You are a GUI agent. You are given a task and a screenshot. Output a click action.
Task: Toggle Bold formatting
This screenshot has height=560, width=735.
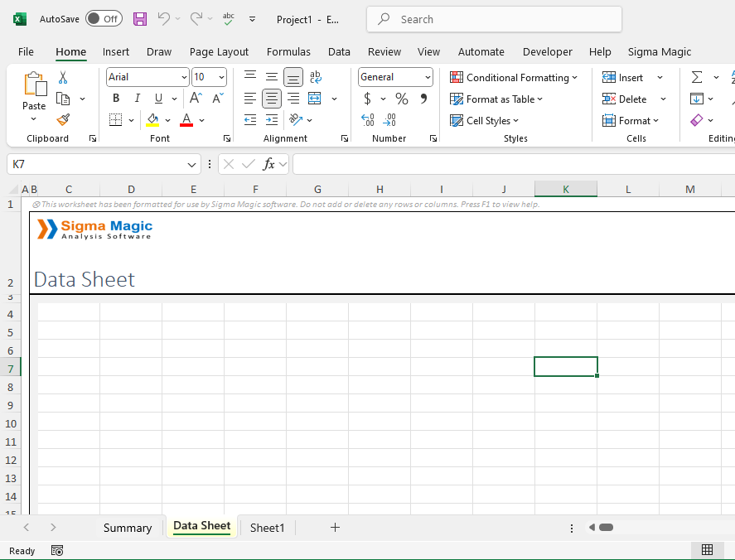(x=116, y=99)
